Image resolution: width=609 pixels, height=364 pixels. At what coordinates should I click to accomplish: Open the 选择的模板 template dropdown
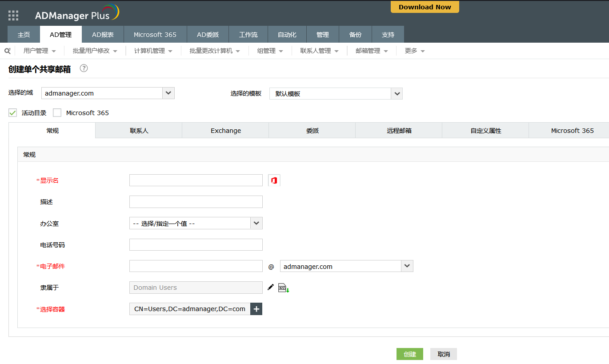coord(397,94)
